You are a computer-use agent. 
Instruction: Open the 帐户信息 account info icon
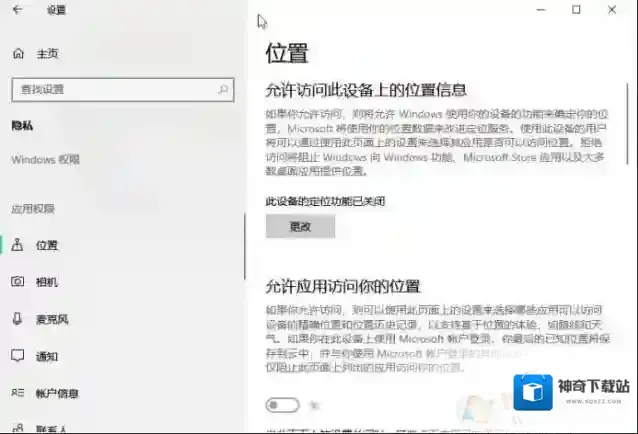click(18, 393)
